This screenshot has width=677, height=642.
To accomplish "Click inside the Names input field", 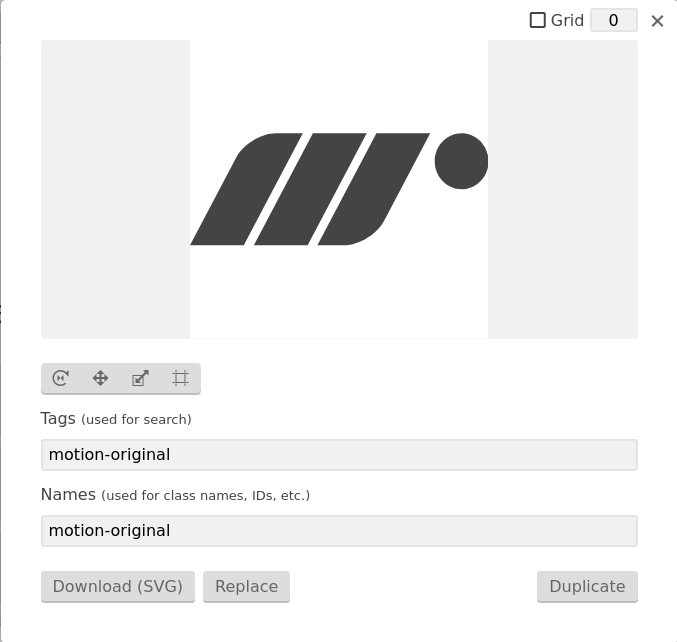I will (339, 531).
